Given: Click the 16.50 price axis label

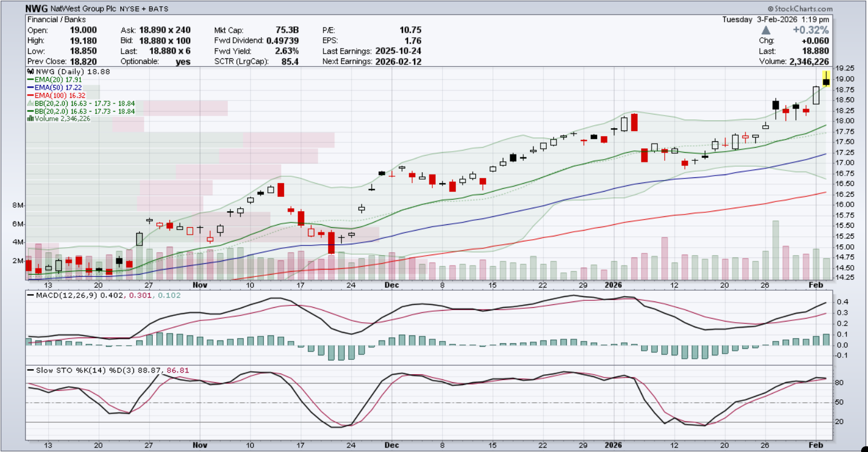Looking at the screenshot, I should tap(844, 184).
